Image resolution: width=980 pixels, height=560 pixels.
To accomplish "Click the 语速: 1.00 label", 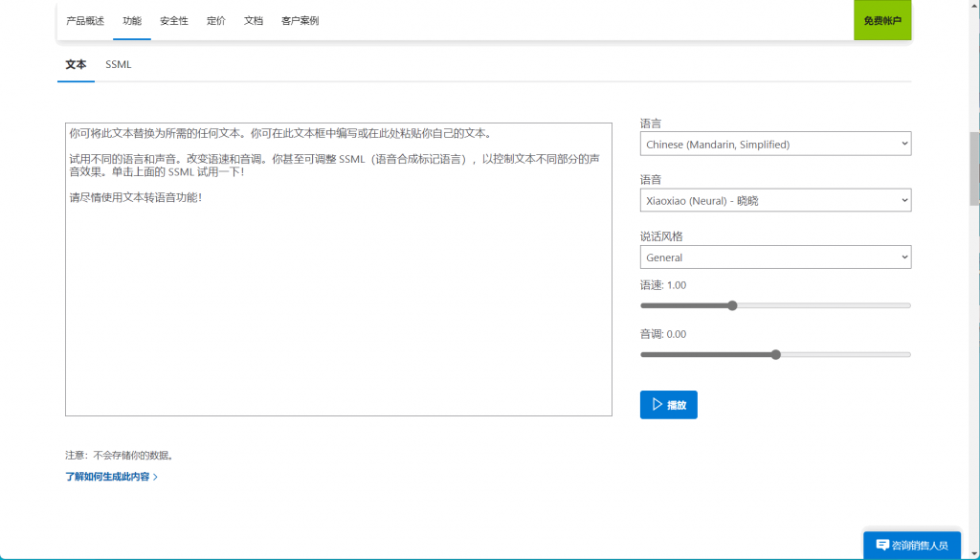I will [x=662, y=285].
